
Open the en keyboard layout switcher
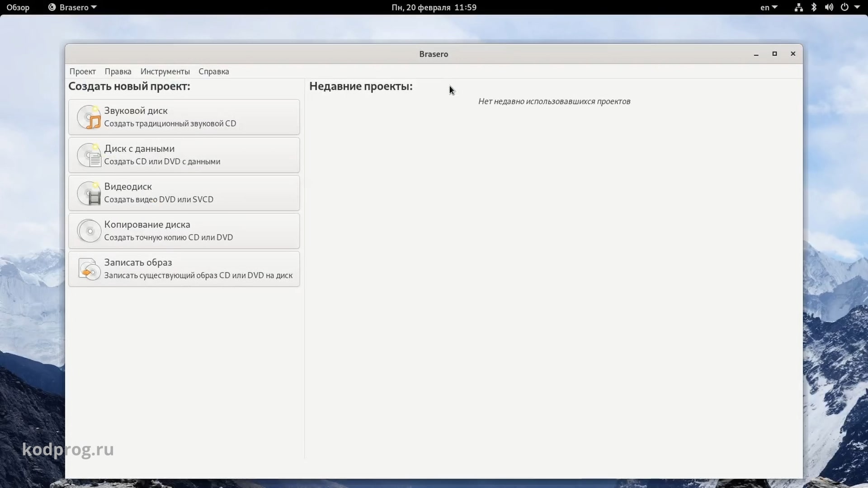tap(769, 7)
